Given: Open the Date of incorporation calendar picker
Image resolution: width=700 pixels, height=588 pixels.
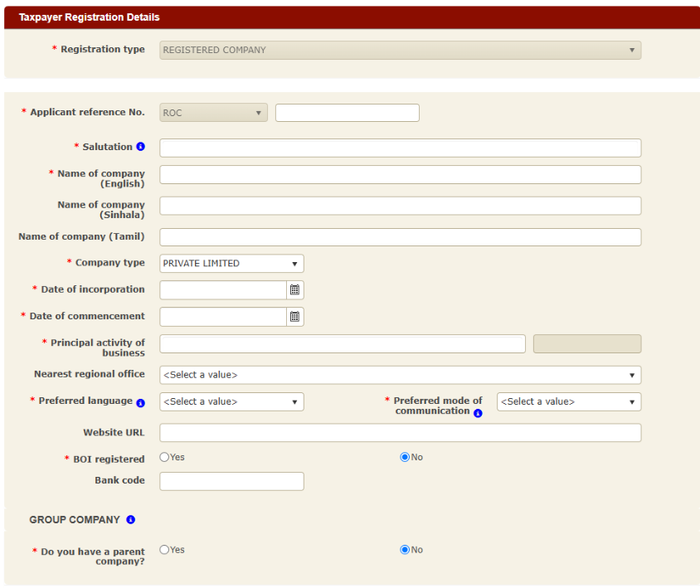Looking at the screenshot, I should tap(294, 290).
